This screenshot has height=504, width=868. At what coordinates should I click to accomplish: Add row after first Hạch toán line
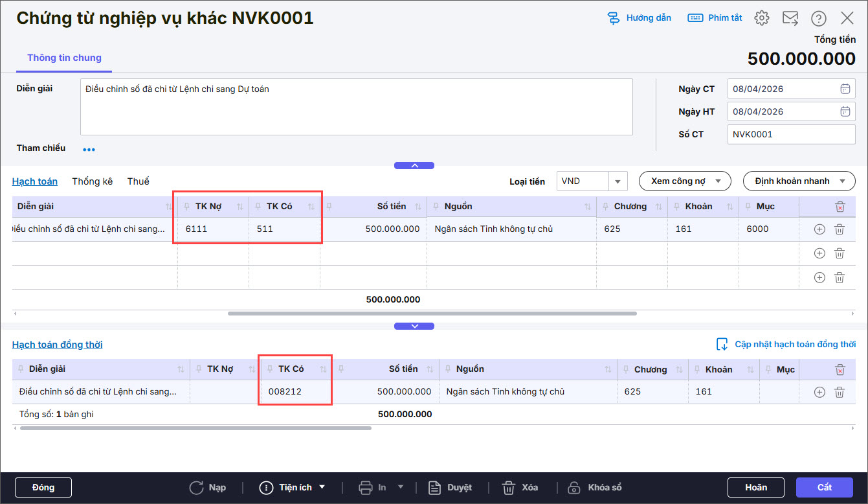point(819,229)
